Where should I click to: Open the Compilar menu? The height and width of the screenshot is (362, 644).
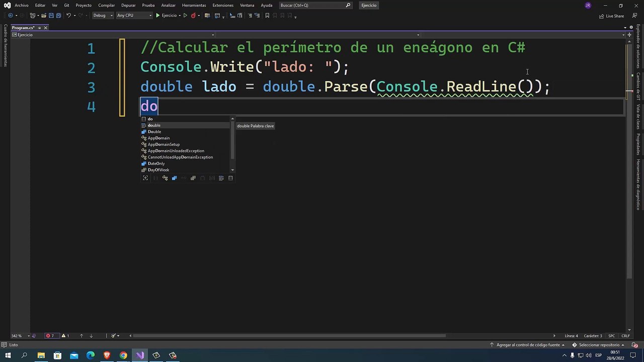(107, 5)
